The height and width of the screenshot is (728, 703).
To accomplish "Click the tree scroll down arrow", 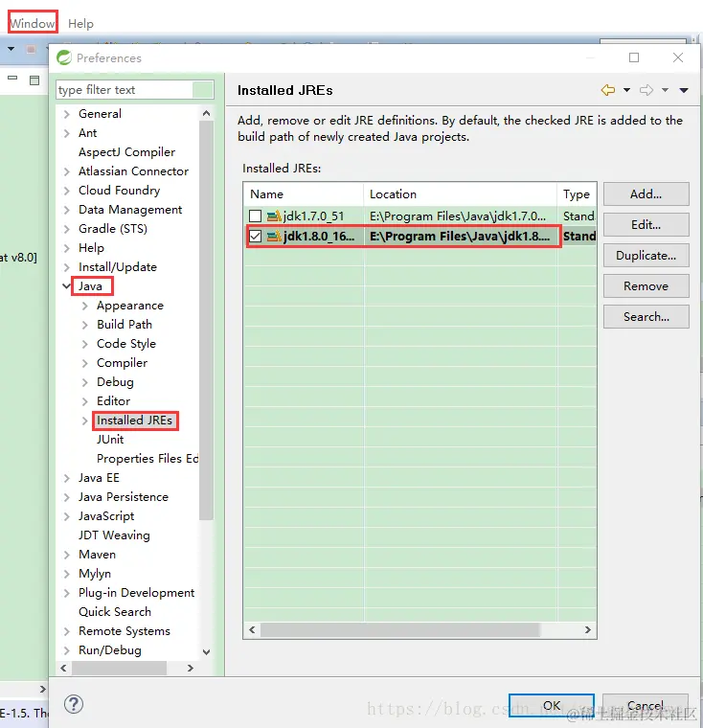I will pyautogui.click(x=206, y=652).
